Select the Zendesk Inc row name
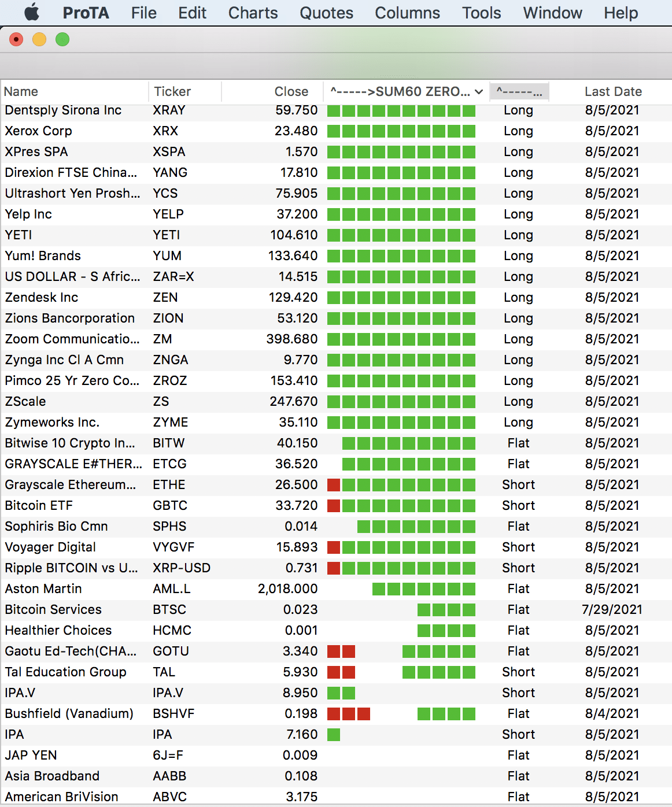This screenshot has height=807, width=672. (x=41, y=297)
